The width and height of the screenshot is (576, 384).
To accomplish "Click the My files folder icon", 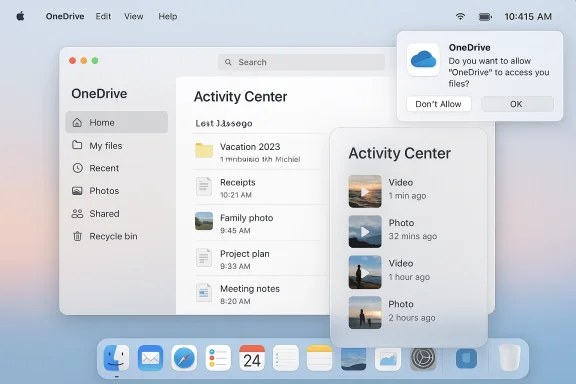I will point(77,145).
